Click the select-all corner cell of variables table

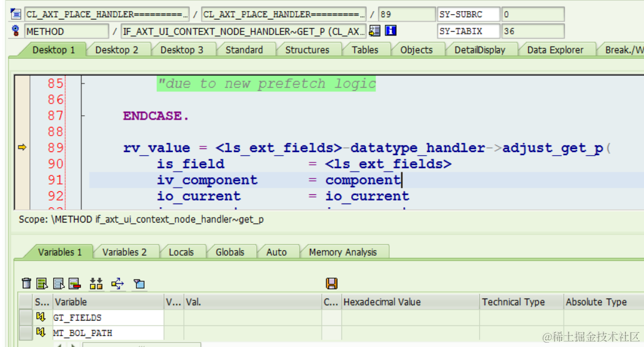click(x=26, y=302)
